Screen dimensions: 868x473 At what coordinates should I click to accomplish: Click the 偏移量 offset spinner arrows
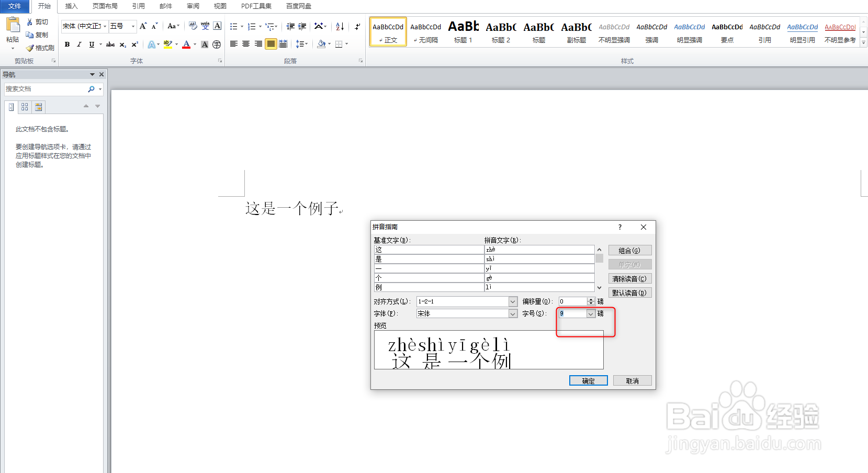coord(591,301)
